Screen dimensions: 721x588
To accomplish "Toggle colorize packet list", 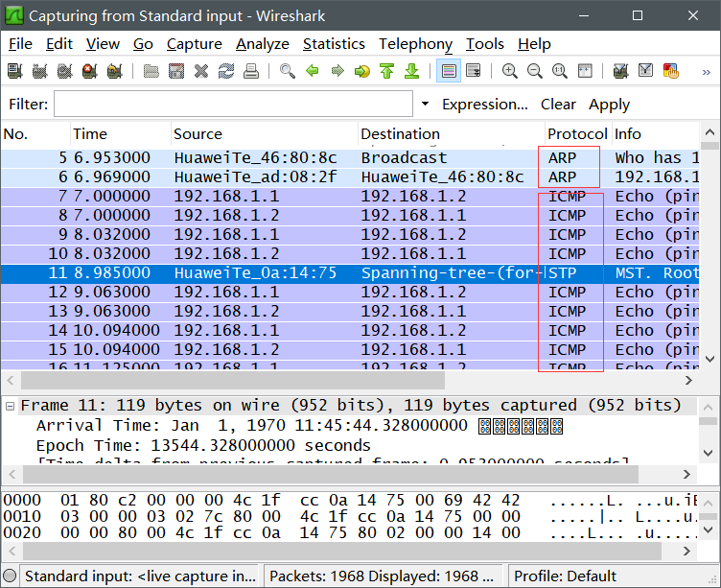I will click(x=449, y=71).
